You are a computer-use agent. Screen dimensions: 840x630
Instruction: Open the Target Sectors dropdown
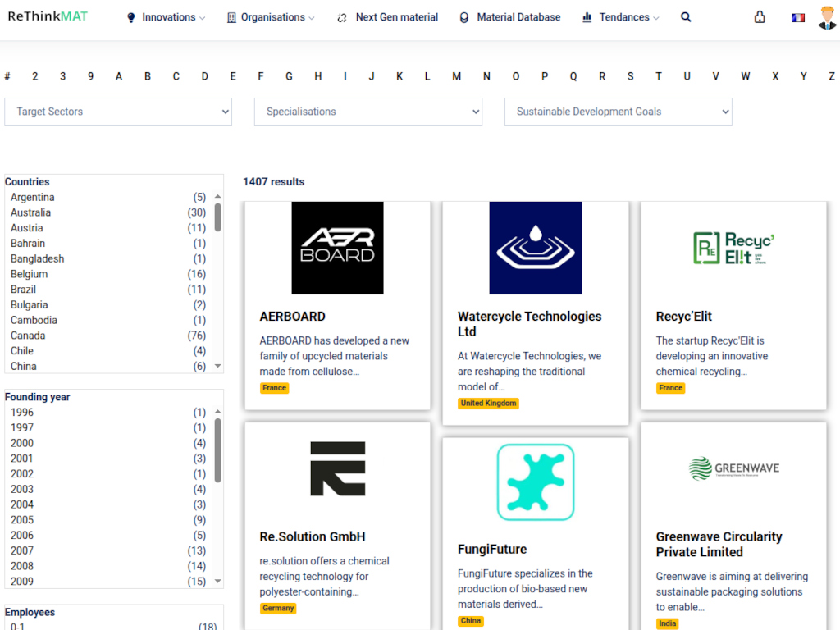tap(118, 112)
